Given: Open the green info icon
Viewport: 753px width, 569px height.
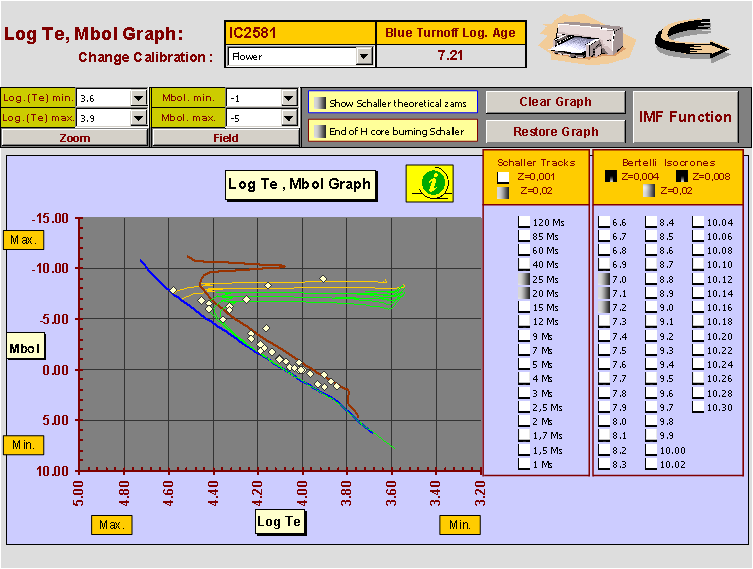Looking at the screenshot, I should [x=430, y=183].
